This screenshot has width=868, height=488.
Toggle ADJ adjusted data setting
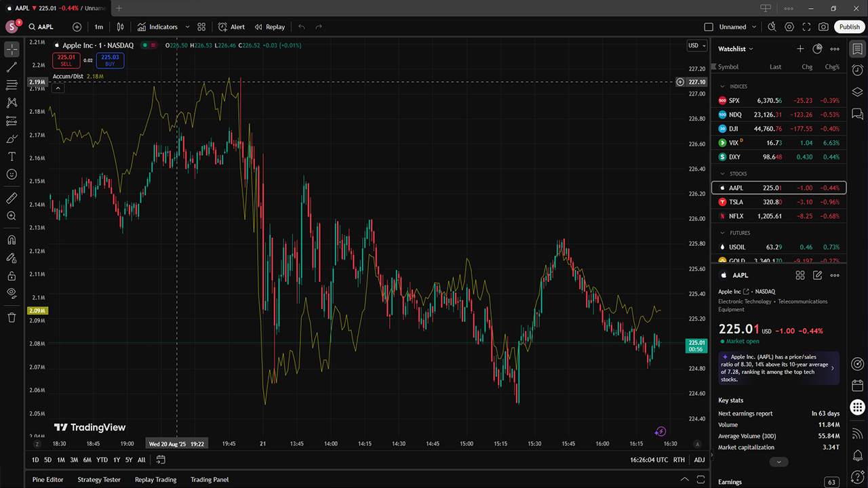(699, 460)
